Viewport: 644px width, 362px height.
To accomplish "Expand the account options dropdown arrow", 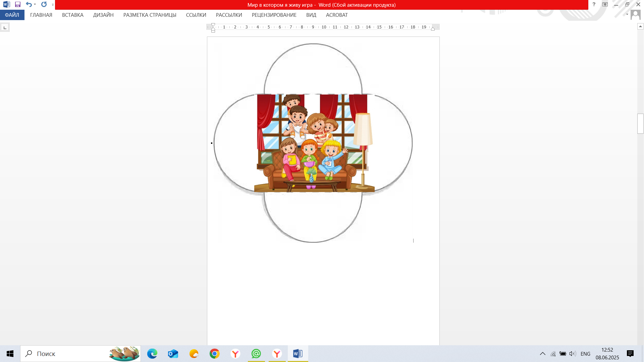I will [627, 14].
